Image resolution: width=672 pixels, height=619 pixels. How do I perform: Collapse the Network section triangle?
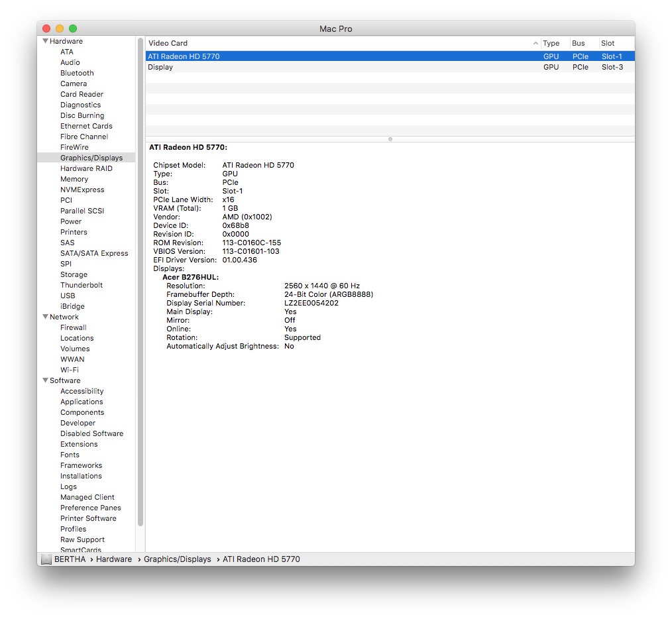pyautogui.click(x=45, y=317)
